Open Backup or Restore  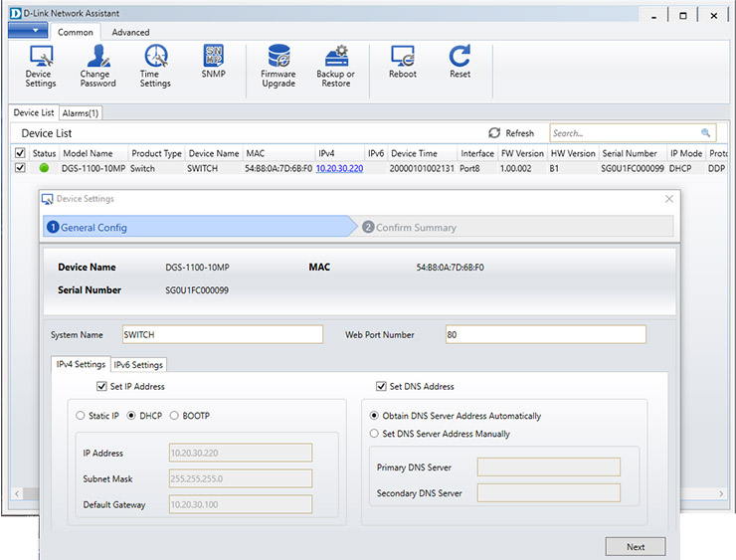click(x=336, y=66)
